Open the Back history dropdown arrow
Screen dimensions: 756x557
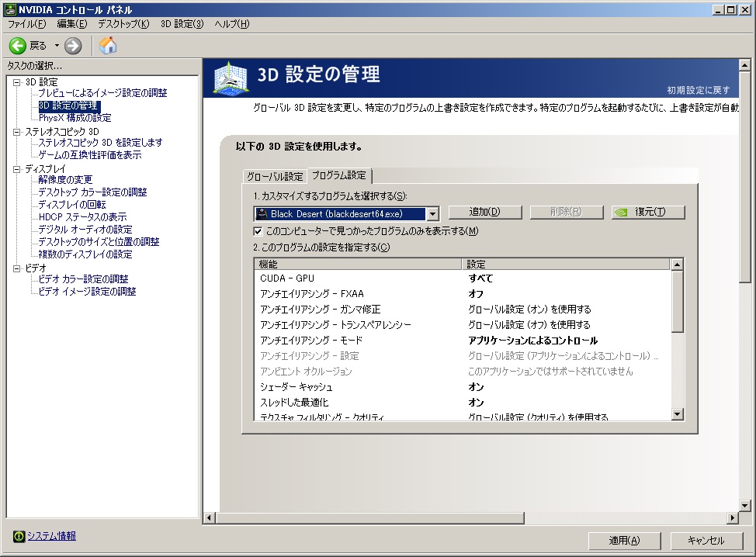coord(57,46)
